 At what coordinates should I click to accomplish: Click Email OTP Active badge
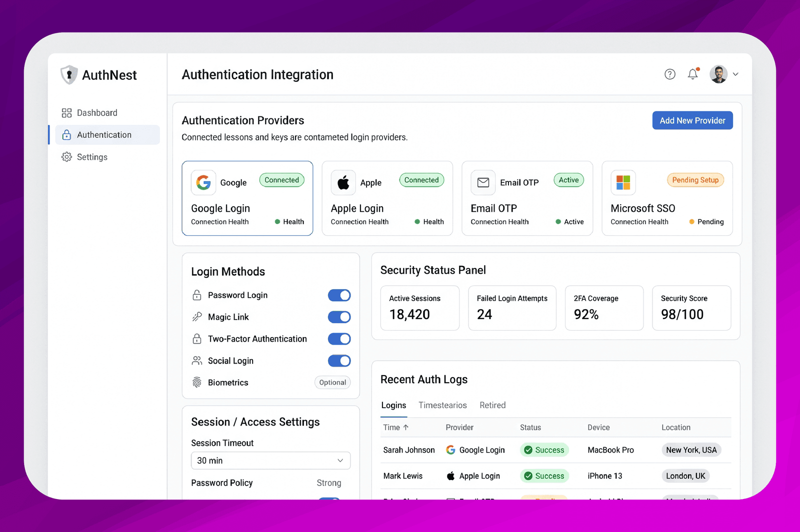coord(568,180)
